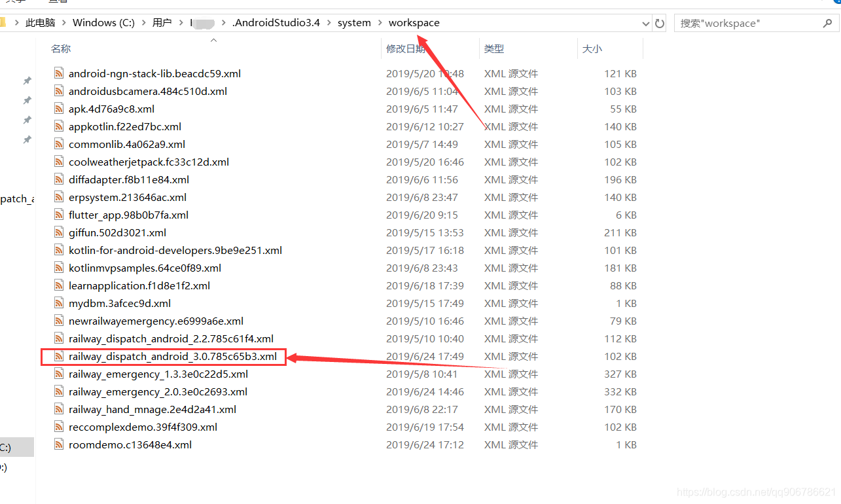841x504 pixels.
Task: Click the railway_dispatch_android_3.0 XML file icon
Action: coord(59,356)
